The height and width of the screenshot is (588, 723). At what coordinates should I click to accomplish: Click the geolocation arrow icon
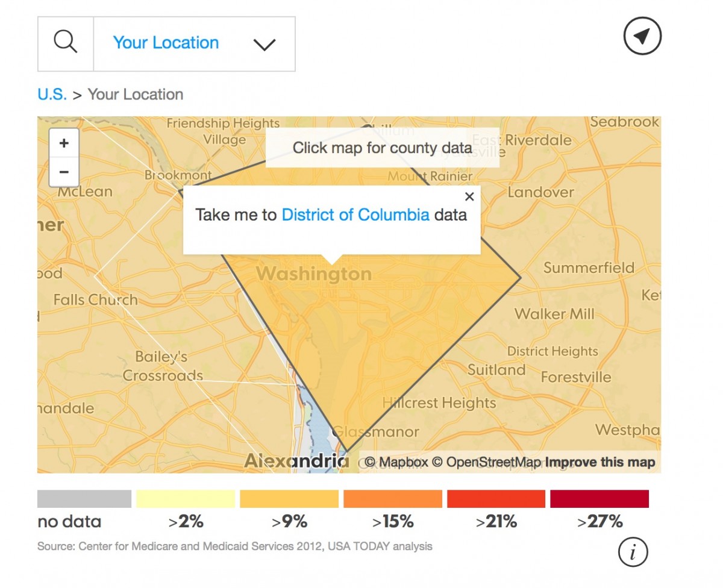click(642, 37)
